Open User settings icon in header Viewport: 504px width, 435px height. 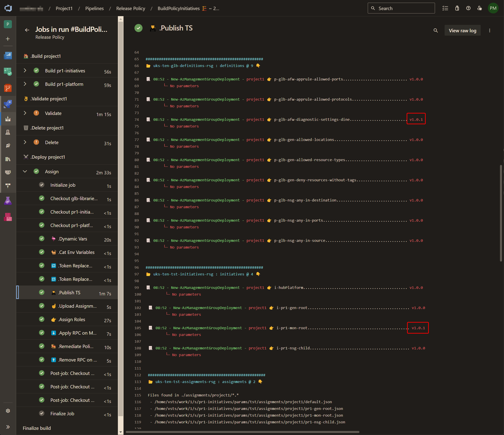pyautogui.click(x=480, y=8)
